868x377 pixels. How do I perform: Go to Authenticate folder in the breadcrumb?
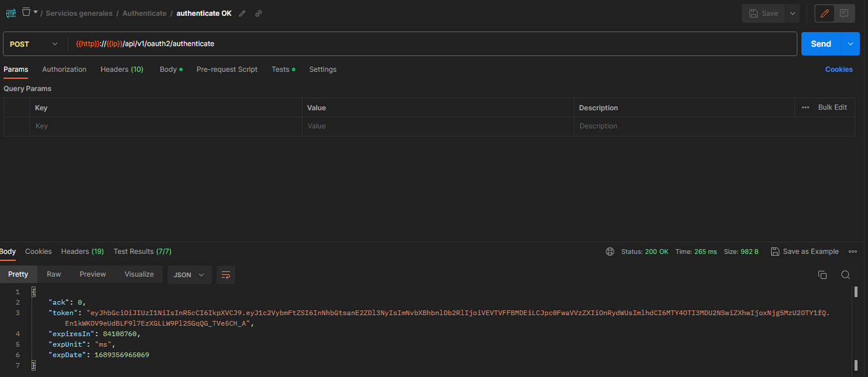[x=144, y=13]
